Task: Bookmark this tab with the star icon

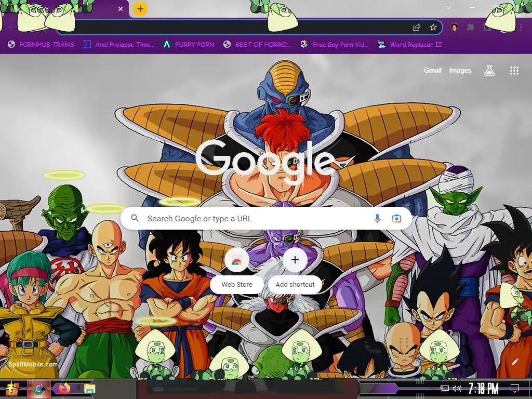Action: (x=433, y=28)
